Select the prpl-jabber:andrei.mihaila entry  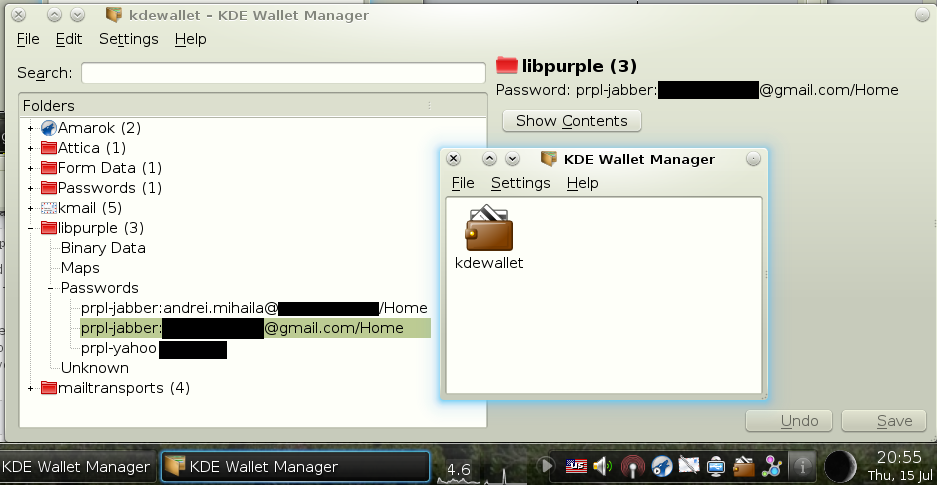point(254,308)
